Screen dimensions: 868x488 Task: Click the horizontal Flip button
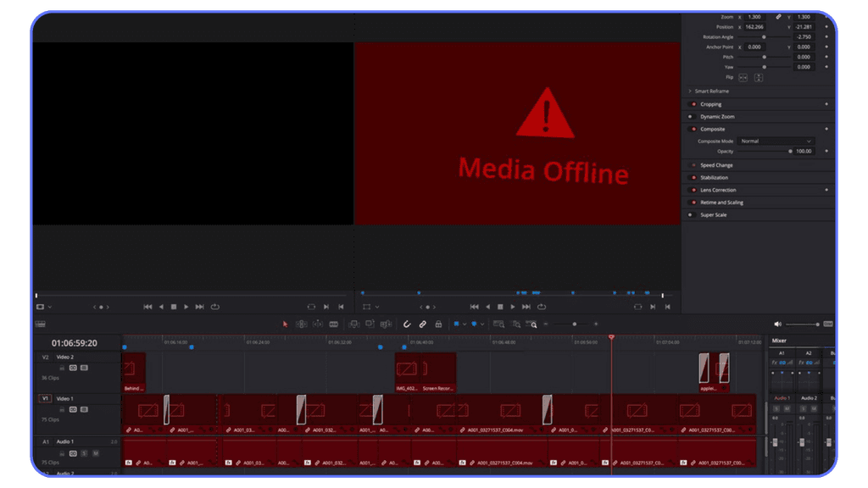(743, 78)
